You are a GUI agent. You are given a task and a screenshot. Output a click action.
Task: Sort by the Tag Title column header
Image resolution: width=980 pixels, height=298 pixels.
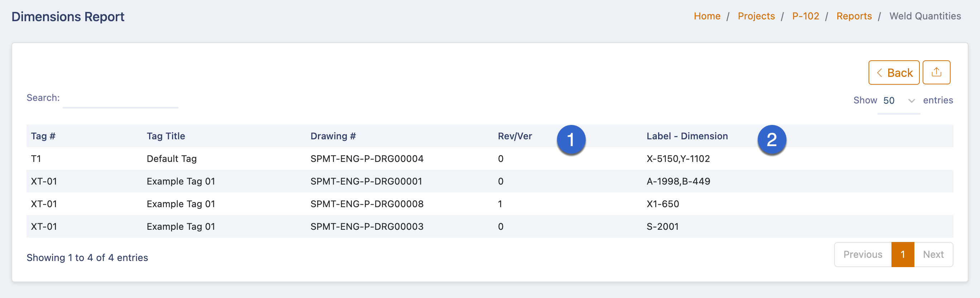click(166, 136)
